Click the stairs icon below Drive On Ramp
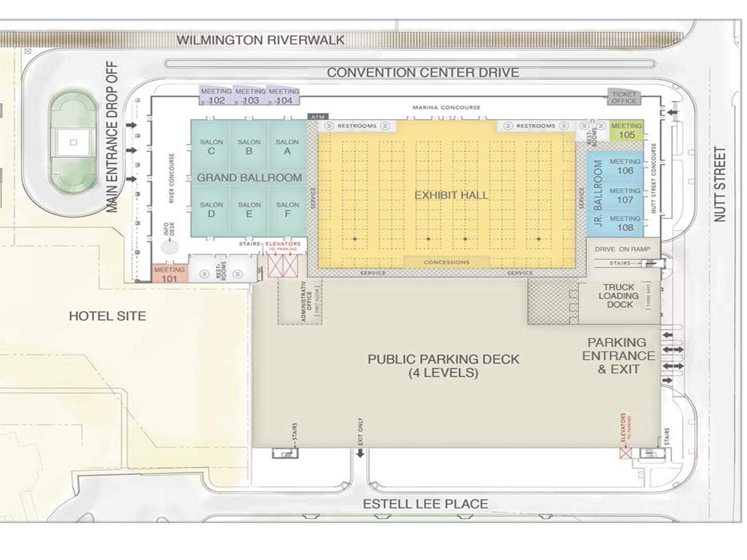Viewport: 747px width, 560px height. 650,264
